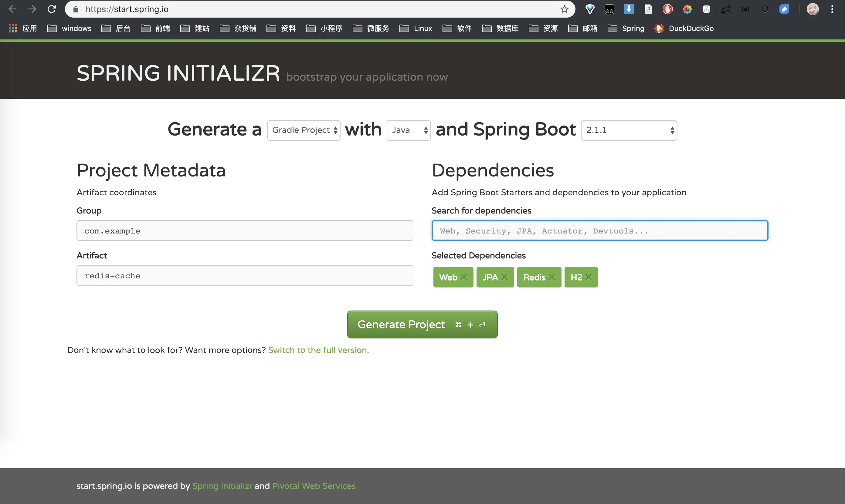The height and width of the screenshot is (504, 845).
Task: Open the Chrome three-dot menu
Action: (832, 9)
